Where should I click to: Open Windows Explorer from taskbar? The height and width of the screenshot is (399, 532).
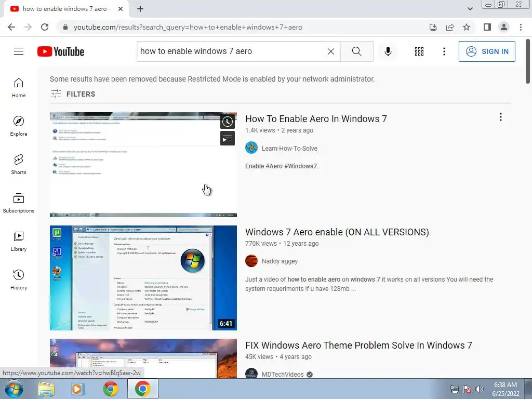(46, 389)
